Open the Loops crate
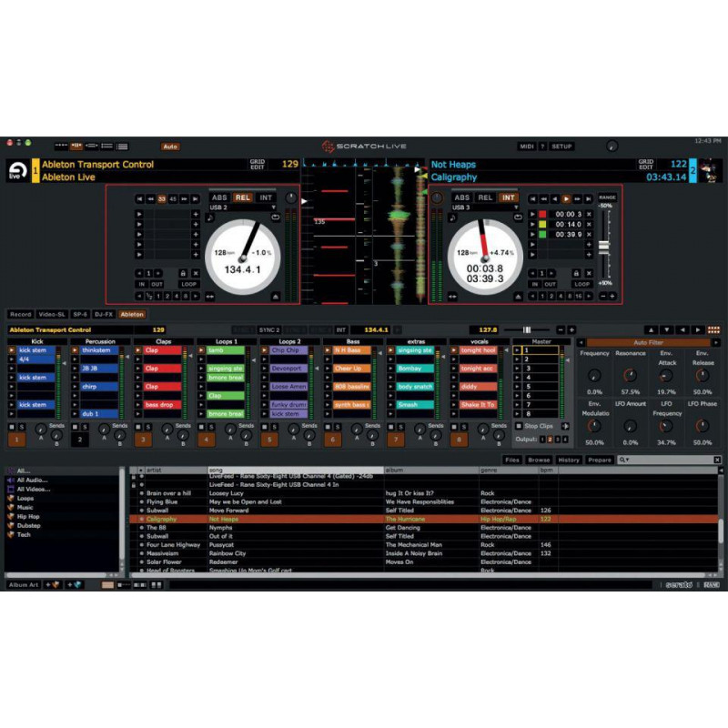728x728 pixels. (x=25, y=498)
